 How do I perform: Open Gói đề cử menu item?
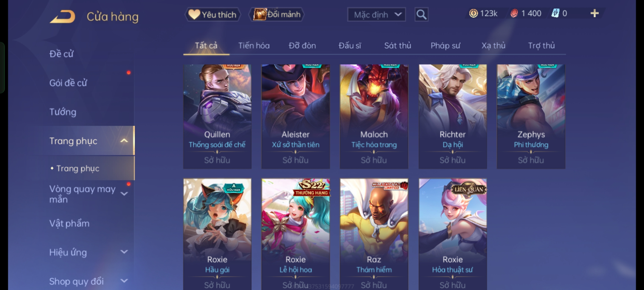pyautogui.click(x=68, y=83)
